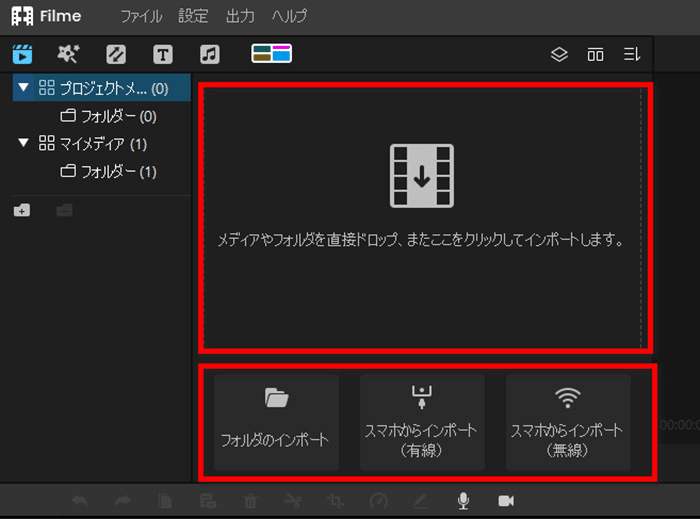Select フォルダー (1) folder

pos(108,172)
